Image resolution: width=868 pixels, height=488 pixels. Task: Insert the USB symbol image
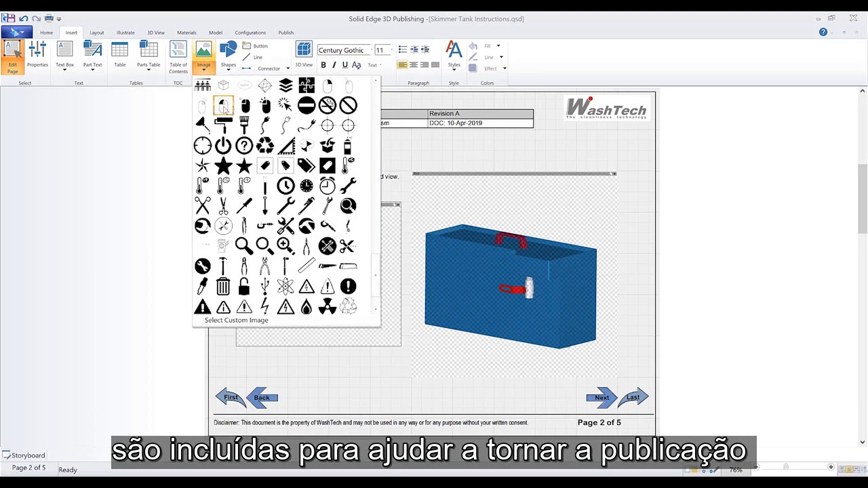tap(265, 286)
